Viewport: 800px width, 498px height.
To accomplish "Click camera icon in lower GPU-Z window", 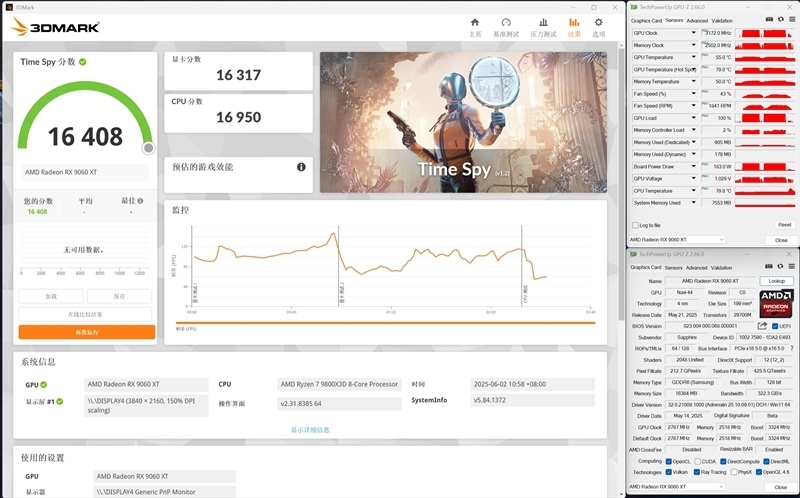I will pyautogui.click(x=769, y=266).
